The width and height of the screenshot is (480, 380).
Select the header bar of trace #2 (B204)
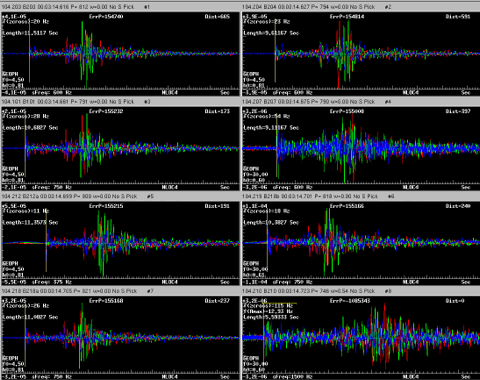(361, 7)
